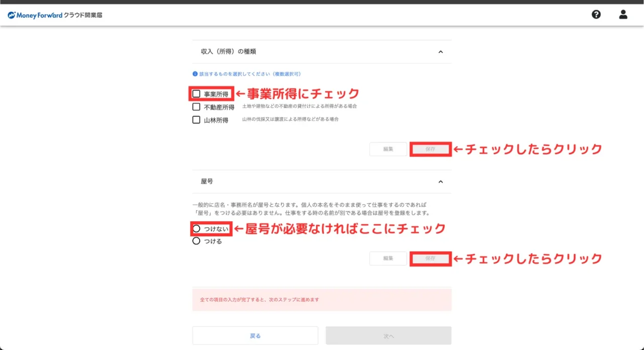Open help via the question mark icon
Screen dimensions: 644x350
pos(596,15)
